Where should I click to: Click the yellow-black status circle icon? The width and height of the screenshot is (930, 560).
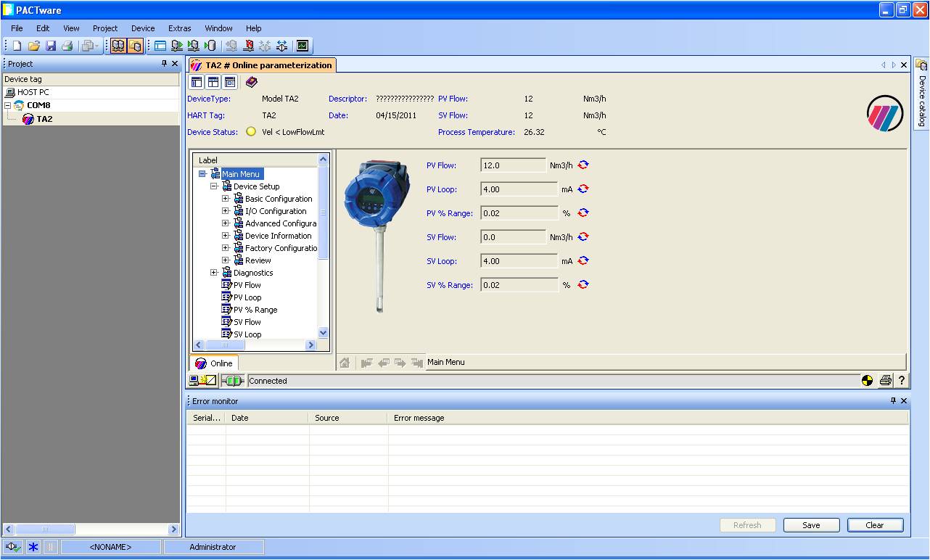tap(867, 380)
